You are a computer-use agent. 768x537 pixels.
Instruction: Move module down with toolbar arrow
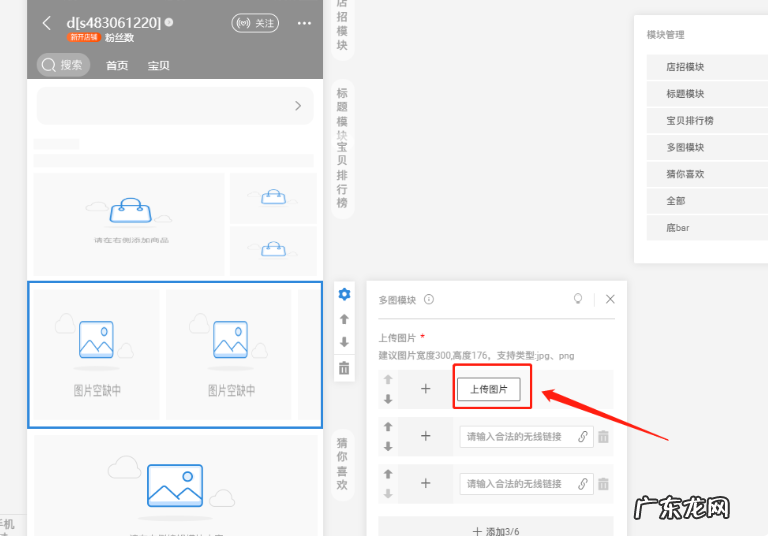tap(344, 342)
